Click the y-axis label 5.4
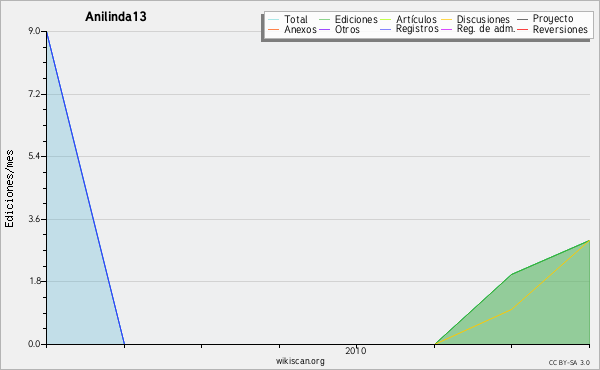Viewport: 600px width, 370px height. click(34, 156)
